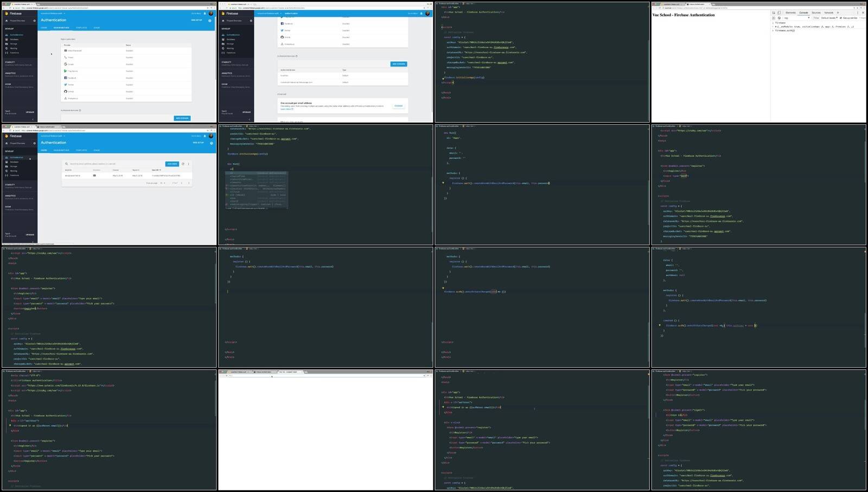This screenshot has width=868, height=492.
Task: Open the top context dropdown in DevTools console
Action: tap(797, 18)
